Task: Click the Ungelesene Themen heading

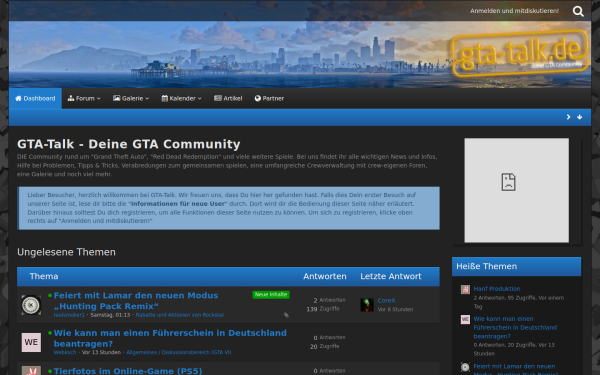Action: pos(66,252)
